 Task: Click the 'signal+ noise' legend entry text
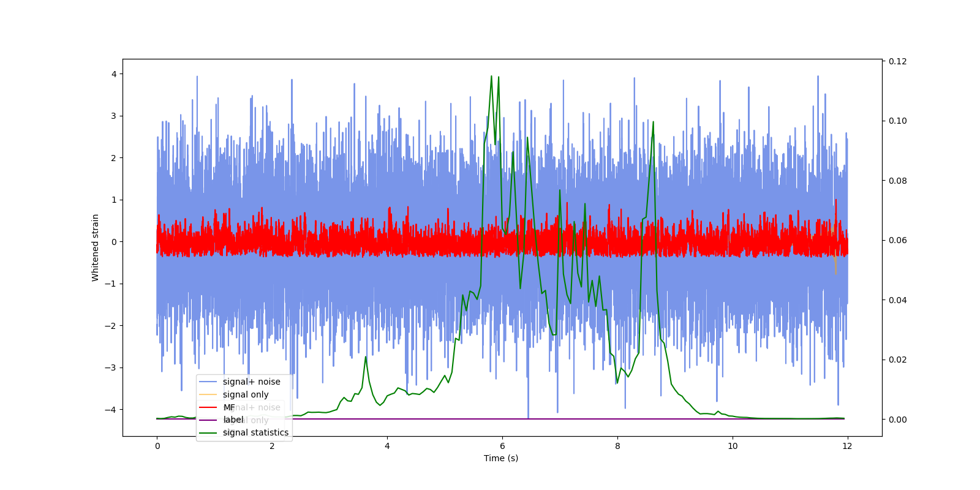[x=251, y=382]
